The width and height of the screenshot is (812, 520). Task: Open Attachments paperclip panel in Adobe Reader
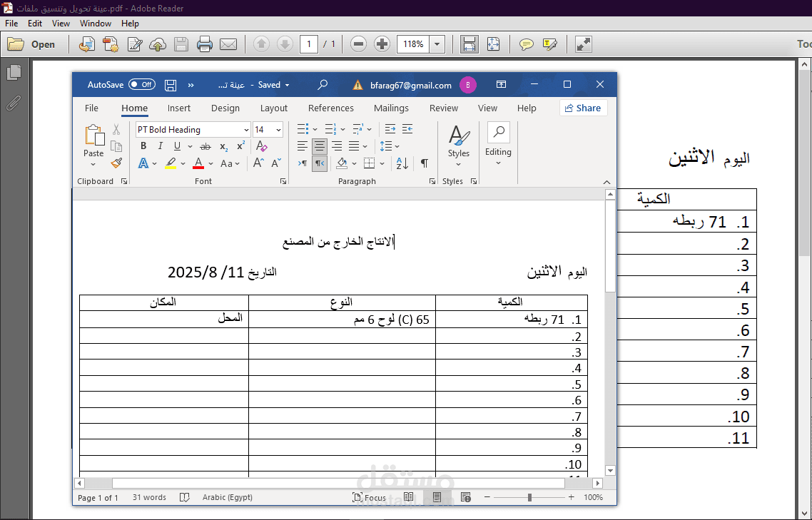pos(14,103)
